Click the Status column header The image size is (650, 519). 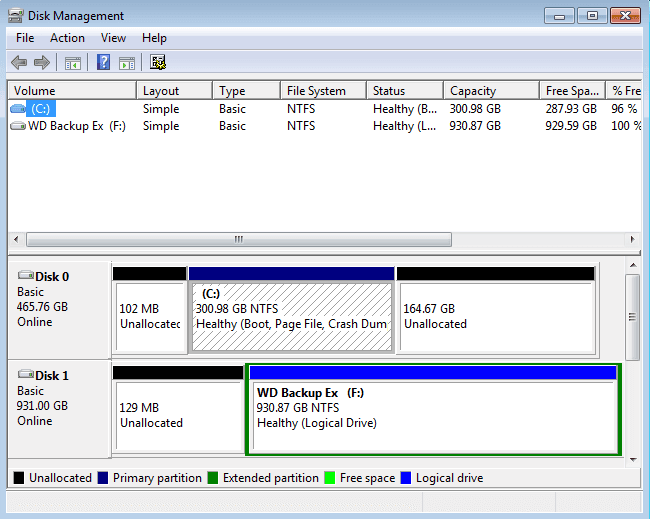click(x=389, y=91)
